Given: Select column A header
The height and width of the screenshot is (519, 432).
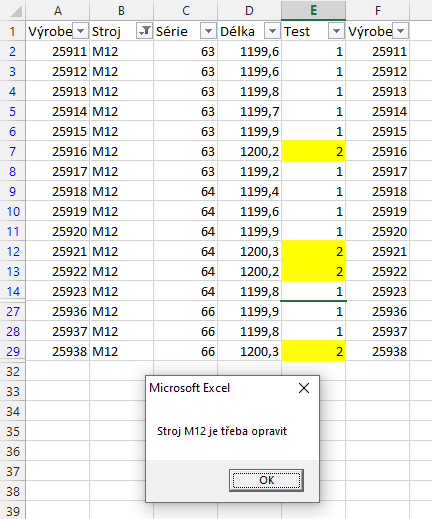Looking at the screenshot, I should pyautogui.click(x=58, y=10).
